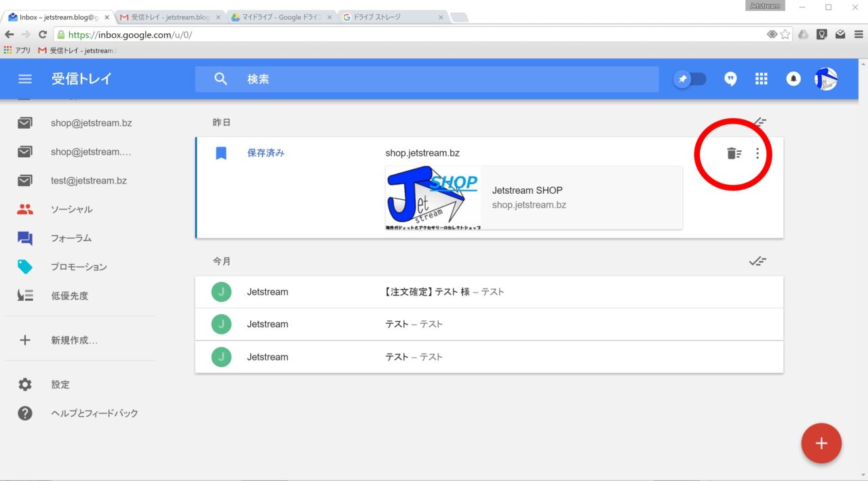Delete the saved items bundle
The width and height of the screenshot is (868, 481).
(734, 154)
